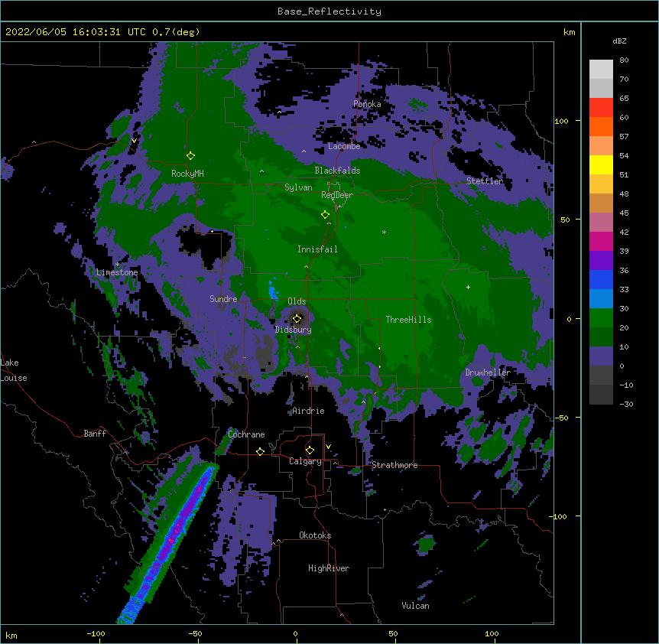Click the km unit label at bottom left
The image size is (659, 644).
click(x=11, y=636)
